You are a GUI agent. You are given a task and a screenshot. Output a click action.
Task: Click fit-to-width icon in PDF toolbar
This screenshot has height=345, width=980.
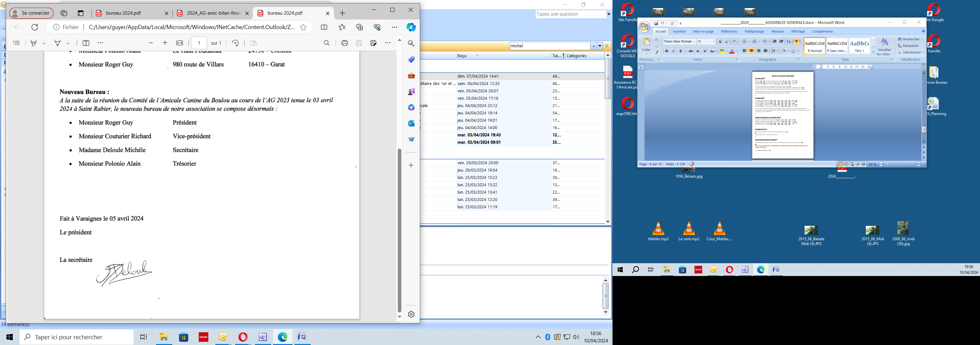(x=180, y=43)
